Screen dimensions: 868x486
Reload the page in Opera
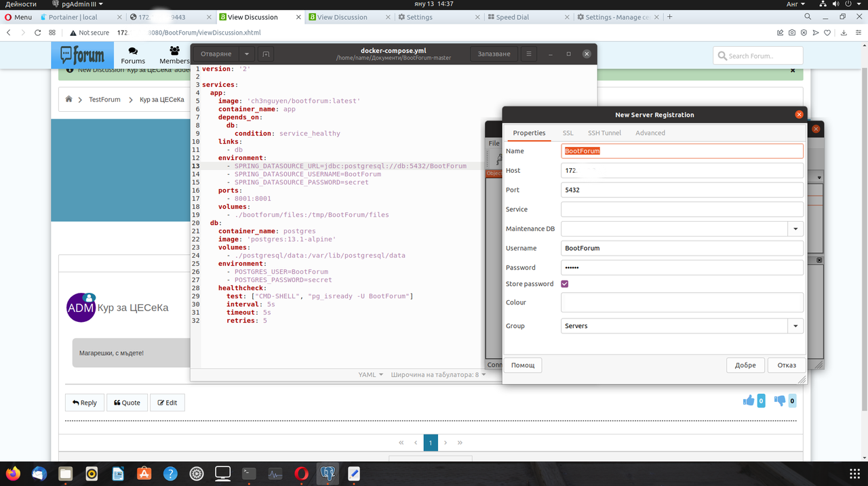coord(38,33)
